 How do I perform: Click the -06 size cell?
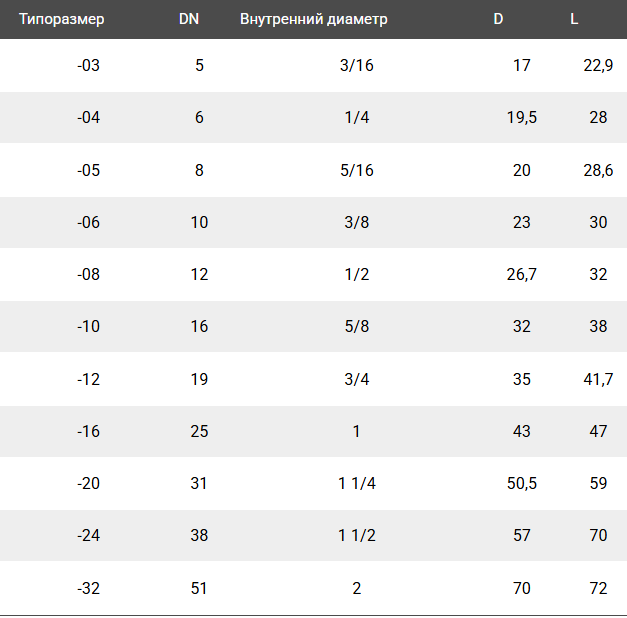pyautogui.click(x=89, y=222)
